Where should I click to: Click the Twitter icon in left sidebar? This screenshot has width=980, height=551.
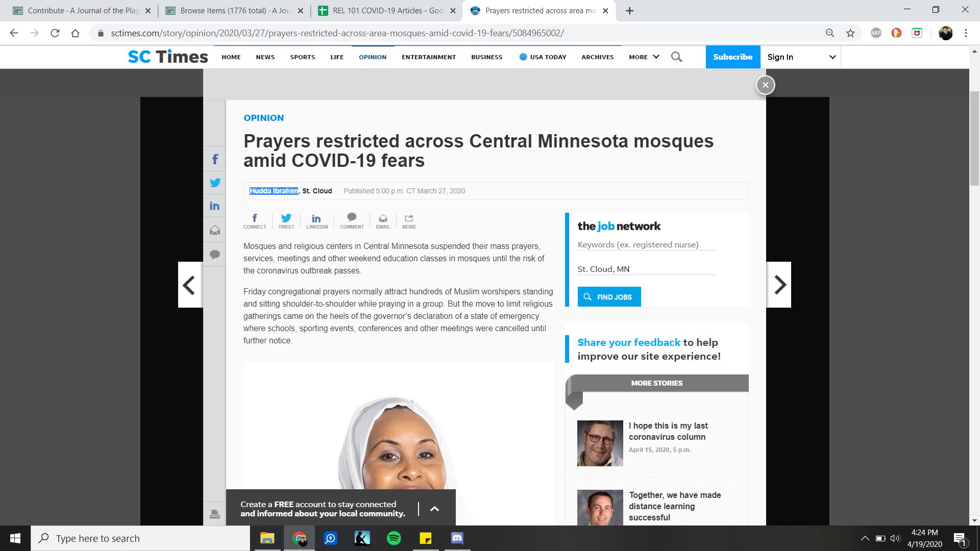[x=215, y=183]
